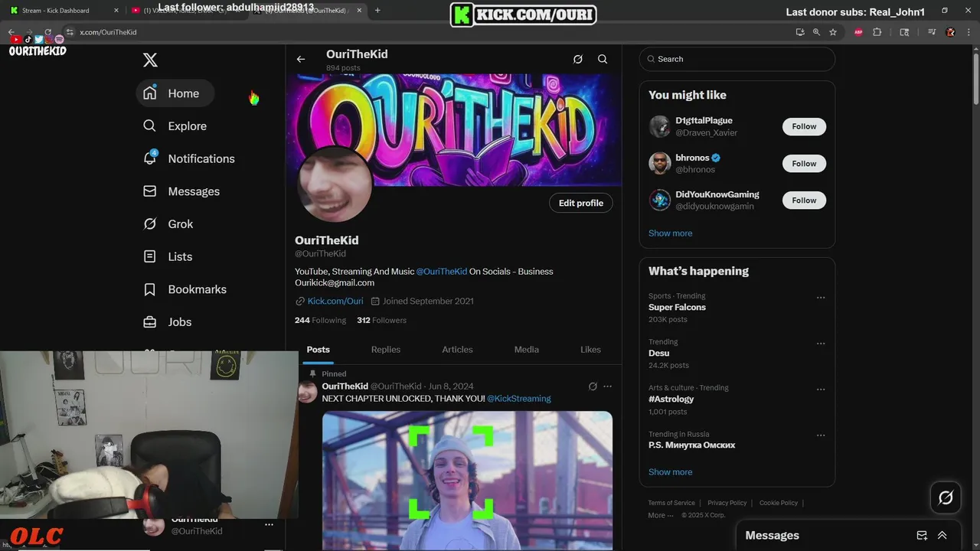This screenshot has height=551, width=980.
Task: Open the more options dots on the pinned post
Action: click(x=608, y=386)
